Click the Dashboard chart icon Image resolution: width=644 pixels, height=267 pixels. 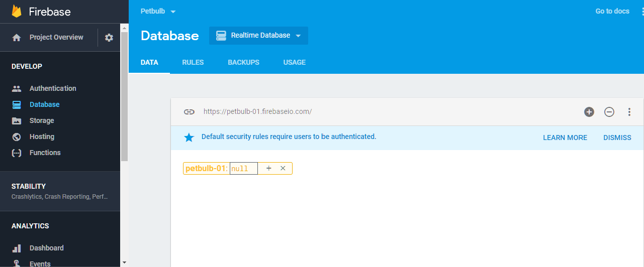click(x=17, y=248)
